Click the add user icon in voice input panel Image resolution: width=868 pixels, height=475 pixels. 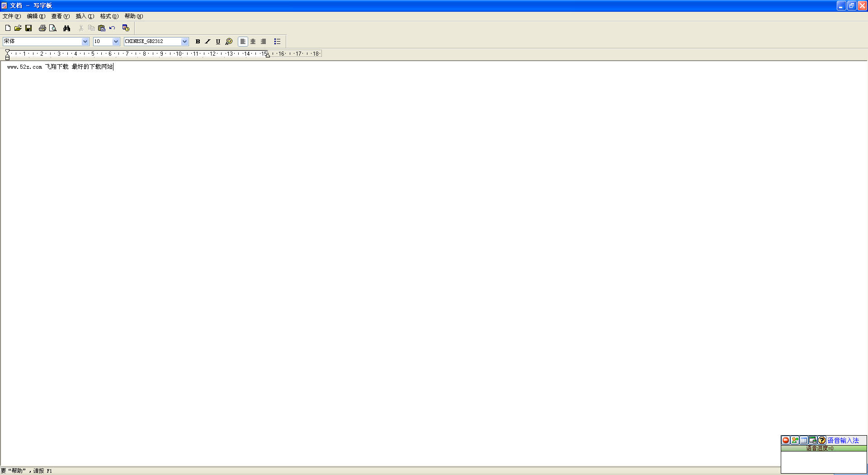tap(795, 440)
